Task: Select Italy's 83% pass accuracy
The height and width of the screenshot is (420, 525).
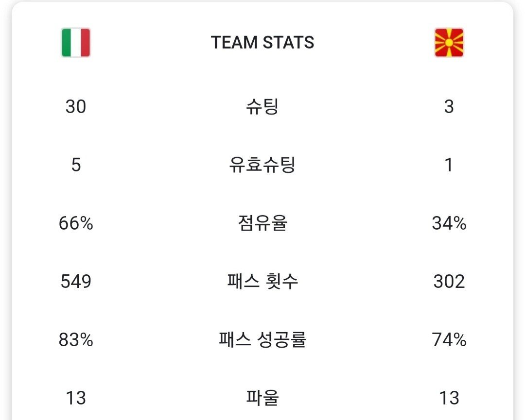Action: [x=76, y=339]
